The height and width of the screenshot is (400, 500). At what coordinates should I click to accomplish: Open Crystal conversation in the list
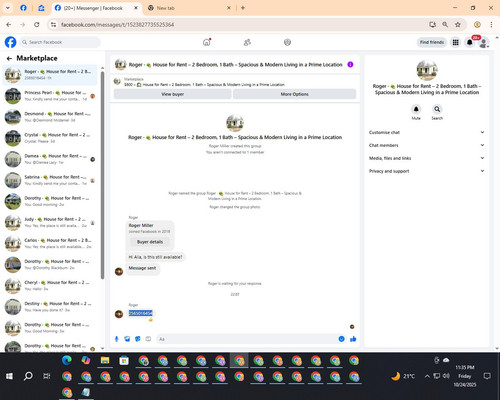(x=50, y=138)
